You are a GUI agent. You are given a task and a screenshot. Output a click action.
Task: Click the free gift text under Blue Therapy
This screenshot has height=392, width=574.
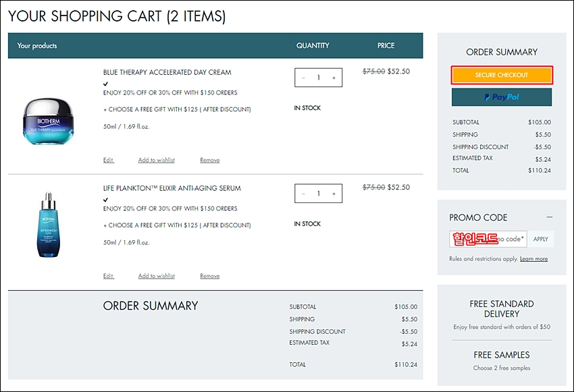click(x=177, y=109)
